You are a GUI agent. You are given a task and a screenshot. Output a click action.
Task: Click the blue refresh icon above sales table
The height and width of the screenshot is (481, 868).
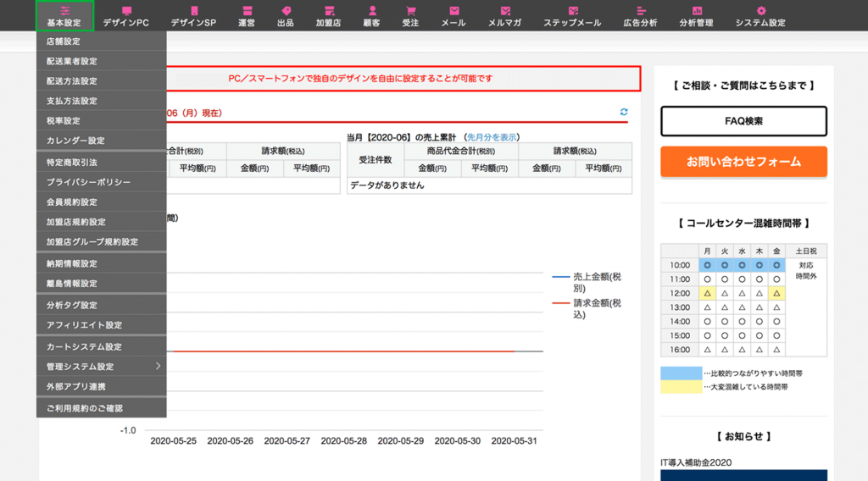tap(624, 112)
